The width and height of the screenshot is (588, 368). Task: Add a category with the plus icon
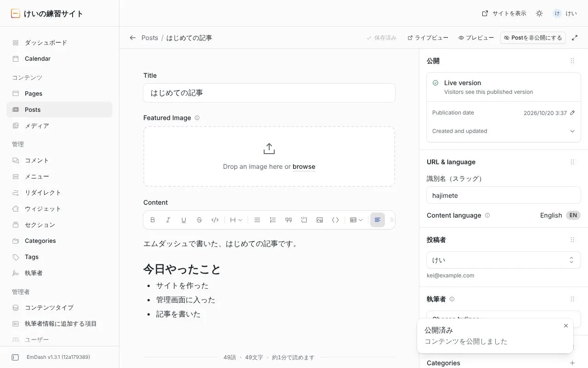pos(572,363)
